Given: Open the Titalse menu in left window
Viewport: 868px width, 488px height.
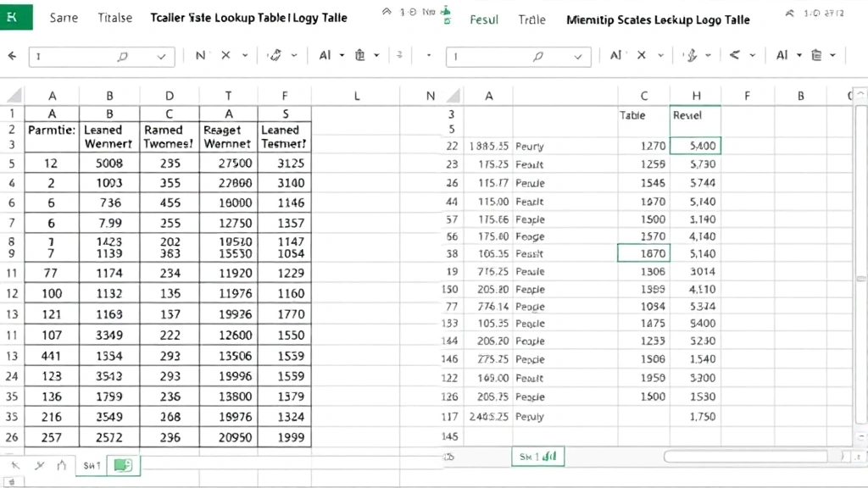Looking at the screenshot, I should 114,18.
